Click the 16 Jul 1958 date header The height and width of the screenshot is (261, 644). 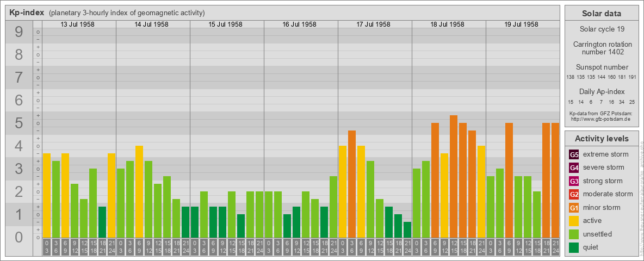299,24
